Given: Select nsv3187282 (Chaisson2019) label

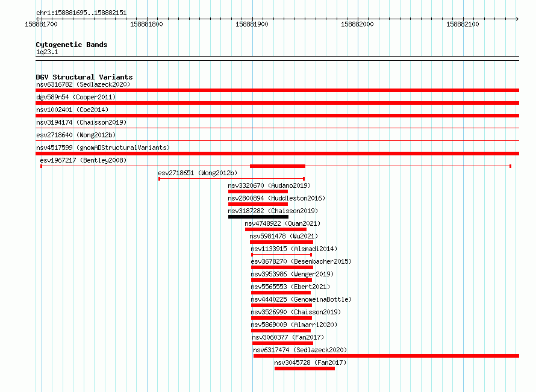Looking at the screenshot, I should coord(273,211).
